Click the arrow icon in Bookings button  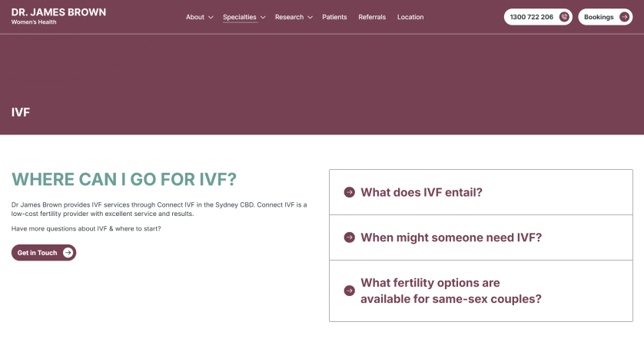[x=624, y=17]
